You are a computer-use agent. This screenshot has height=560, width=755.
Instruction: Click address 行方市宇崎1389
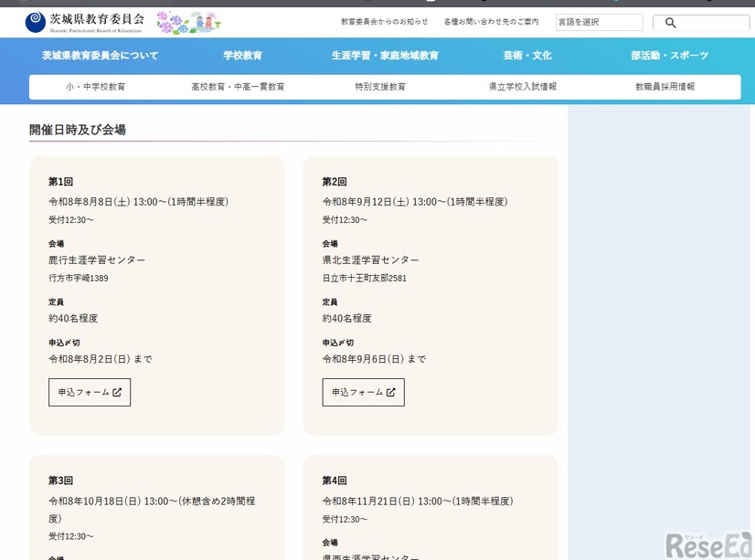pyautogui.click(x=79, y=278)
